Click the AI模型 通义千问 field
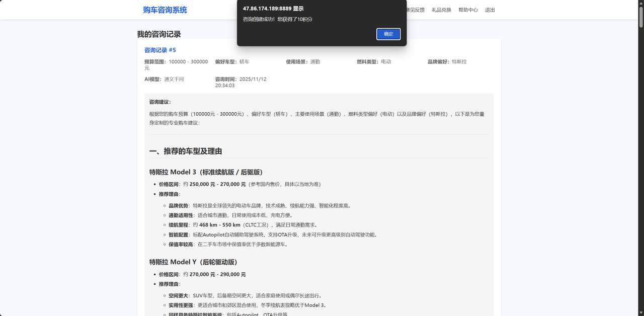 pos(164,79)
